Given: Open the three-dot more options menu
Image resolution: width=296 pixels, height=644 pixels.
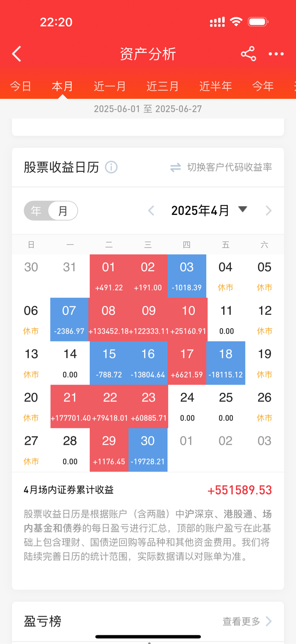Looking at the screenshot, I should [276, 54].
